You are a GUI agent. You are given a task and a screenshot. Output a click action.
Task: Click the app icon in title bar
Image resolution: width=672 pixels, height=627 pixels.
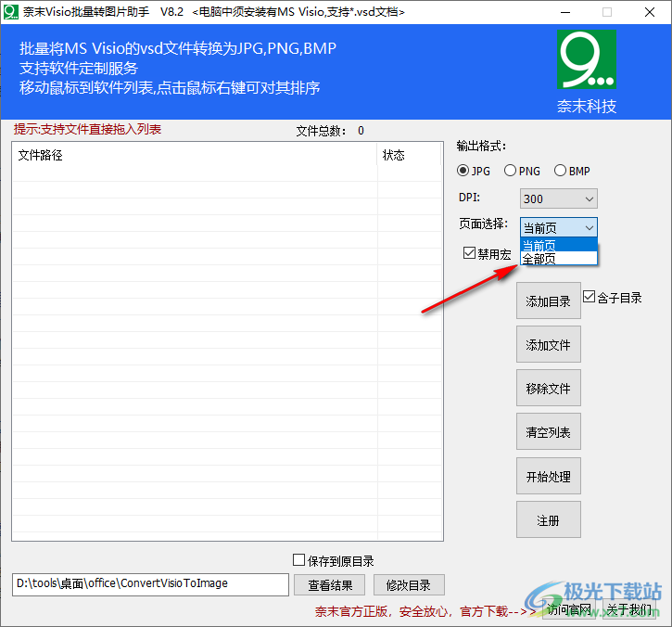(11, 12)
